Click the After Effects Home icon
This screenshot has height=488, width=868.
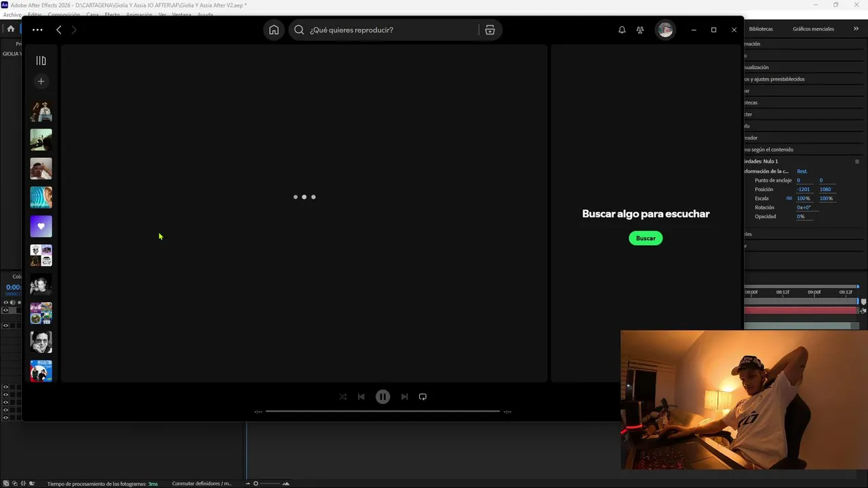[x=11, y=28]
